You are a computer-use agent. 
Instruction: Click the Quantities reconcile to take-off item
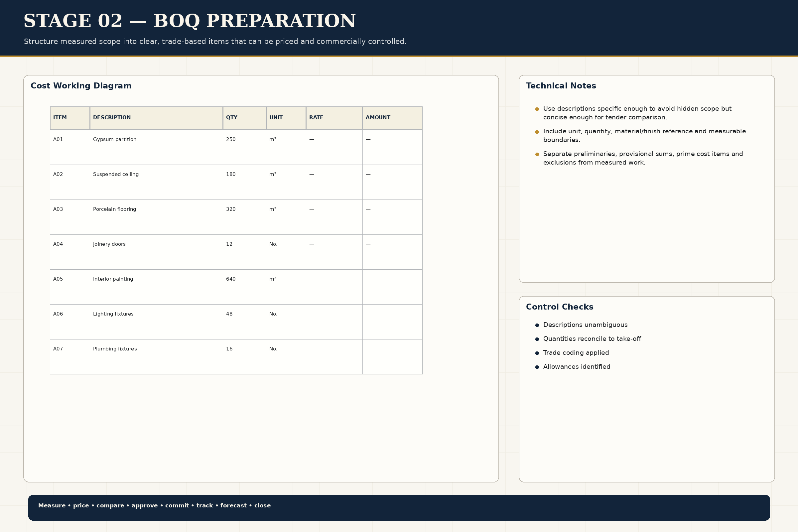(x=592, y=339)
